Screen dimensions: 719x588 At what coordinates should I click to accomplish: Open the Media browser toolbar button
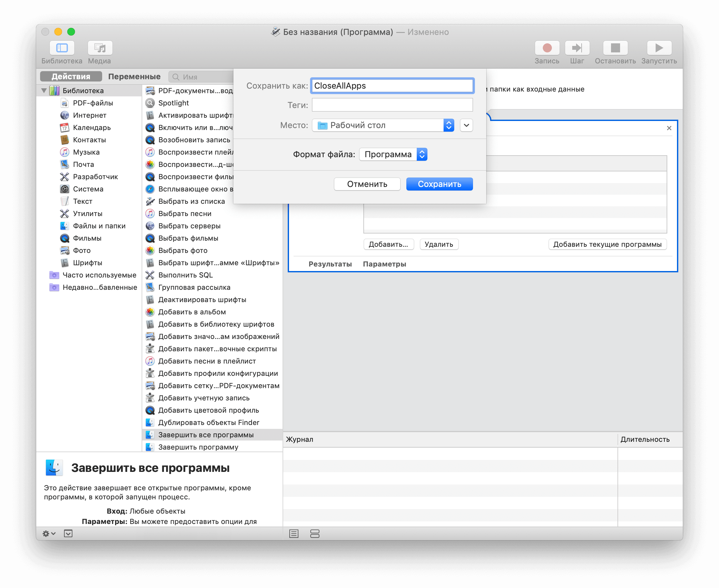click(x=100, y=48)
